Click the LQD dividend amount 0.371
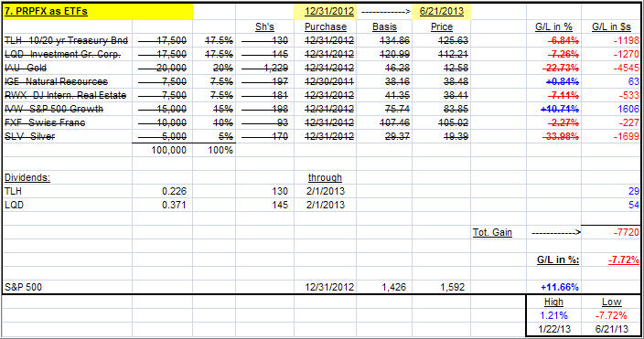Viewport: 644px width, 339px height. [174, 205]
